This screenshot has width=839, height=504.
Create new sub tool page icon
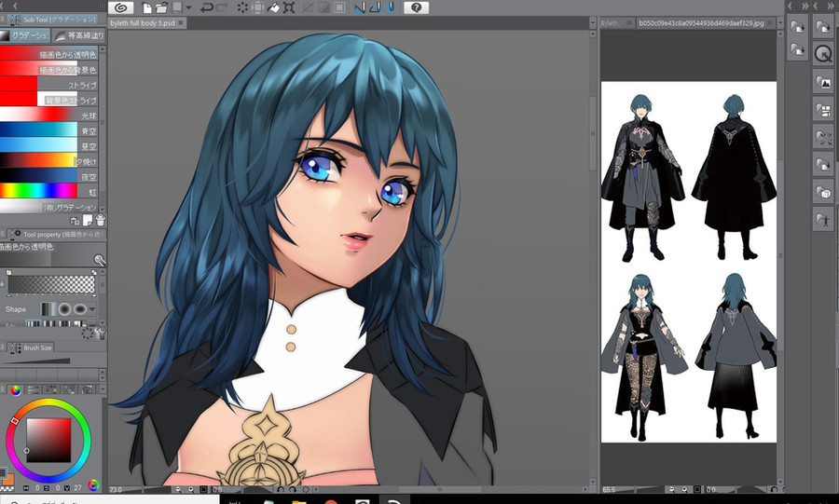(x=88, y=220)
